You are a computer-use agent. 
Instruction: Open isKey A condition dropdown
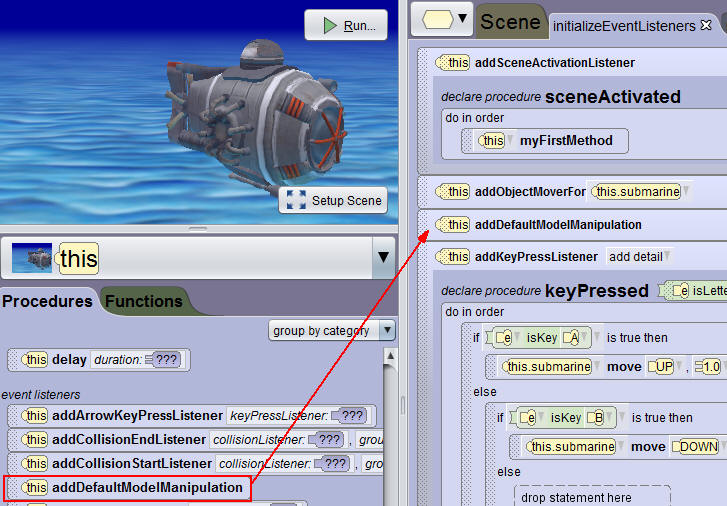tap(597, 337)
